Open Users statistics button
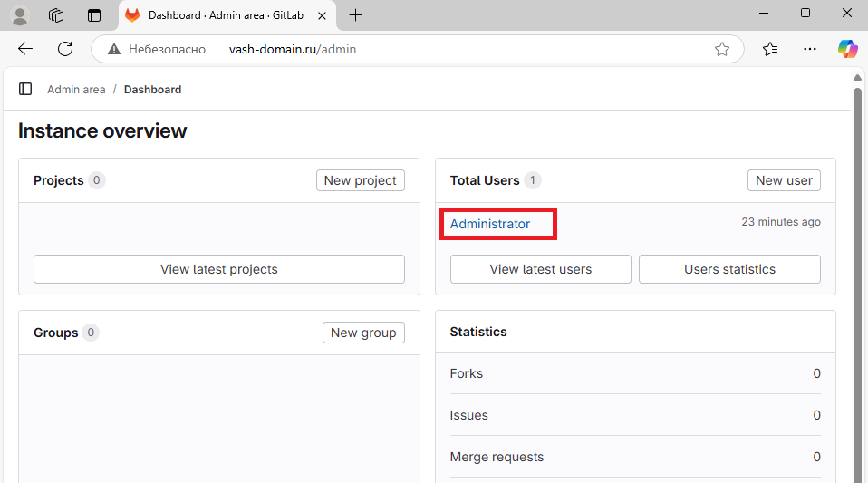This screenshot has height=483, width=868. [729, 269]
